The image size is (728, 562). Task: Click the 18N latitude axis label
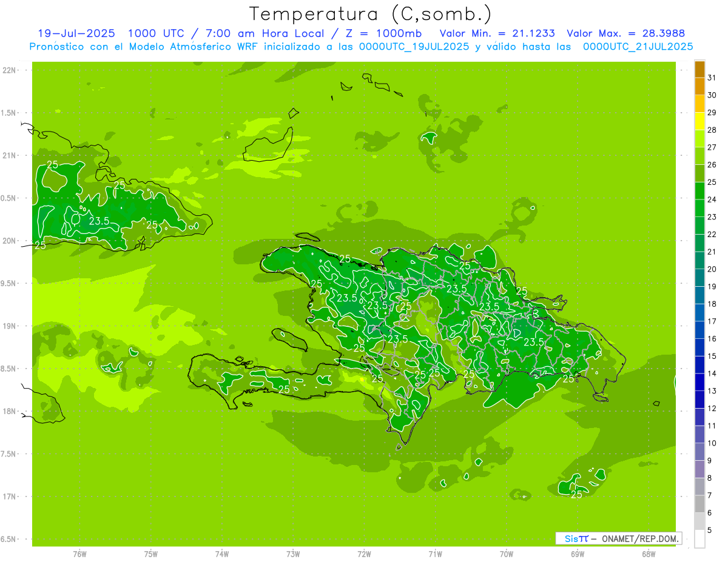pos(9,412)
